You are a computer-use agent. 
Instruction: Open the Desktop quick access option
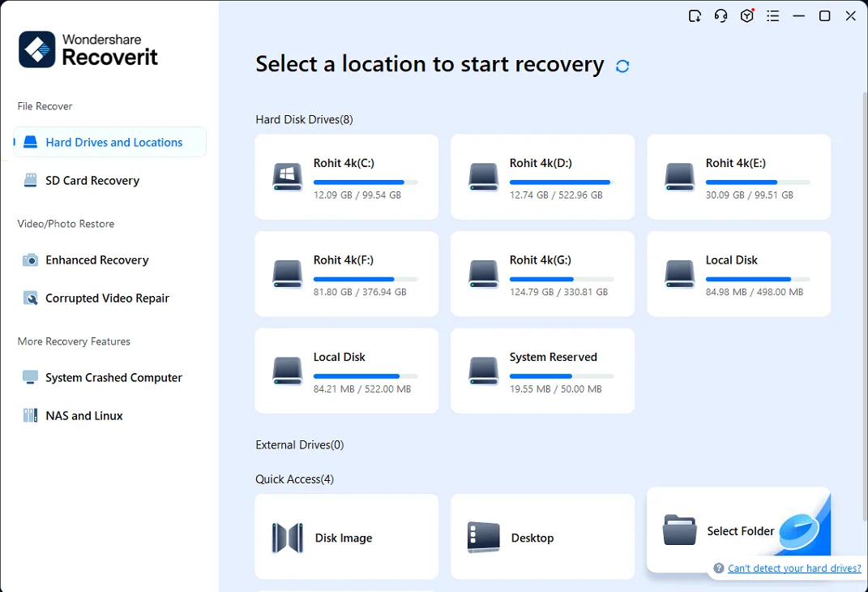click(x=542, y=537)
